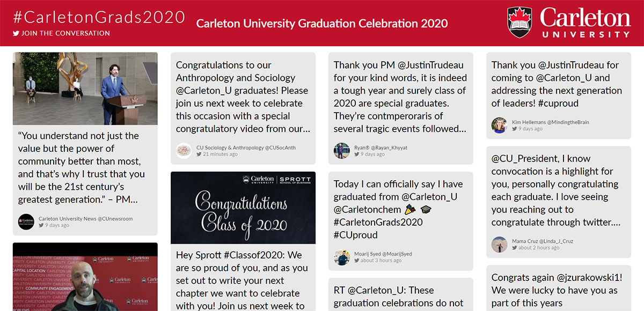Select the Justin Trudeau podium photo

click(x=86, y=88)
